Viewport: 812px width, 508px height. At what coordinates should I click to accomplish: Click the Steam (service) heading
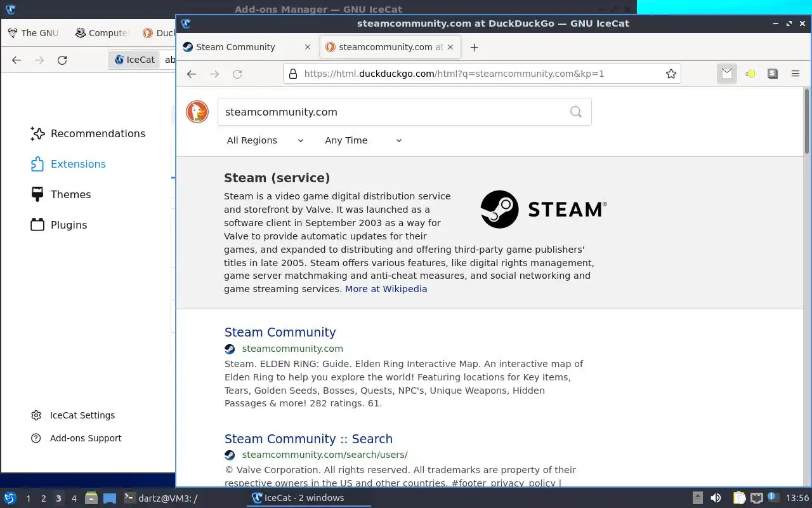pyautogui.click(x=277, y=178)
